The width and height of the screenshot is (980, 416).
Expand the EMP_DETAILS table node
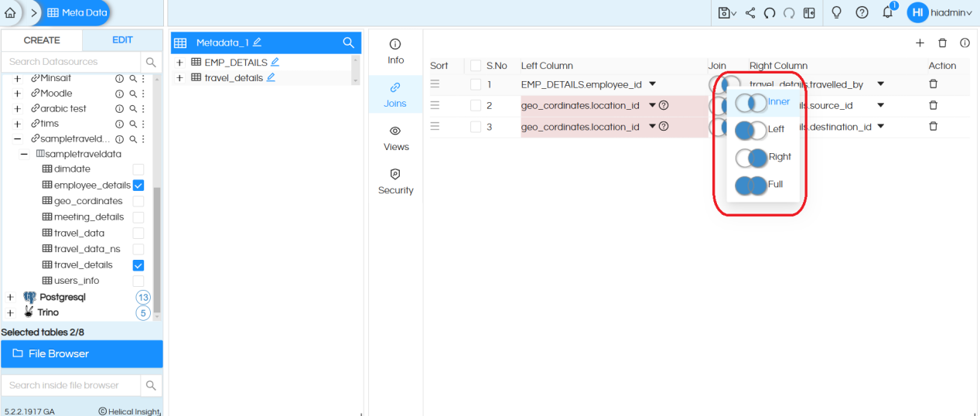click(x=179, y=63)
